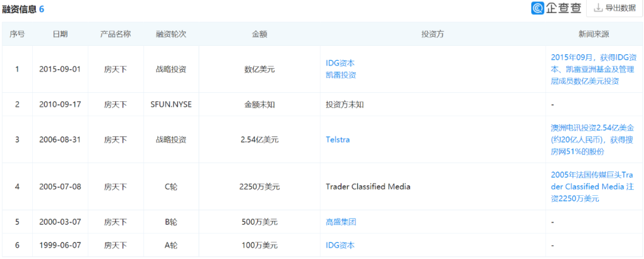Viewport: 644px width, 259px height.
Task: Select the date cell 2005-07-08
Action: pos(60,186)
